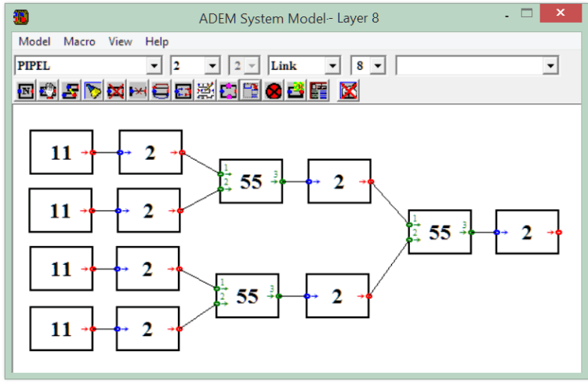This screenshot has width=588, height=387.
Task: Click the N block toolbar icon
Action: click(25, 91)
